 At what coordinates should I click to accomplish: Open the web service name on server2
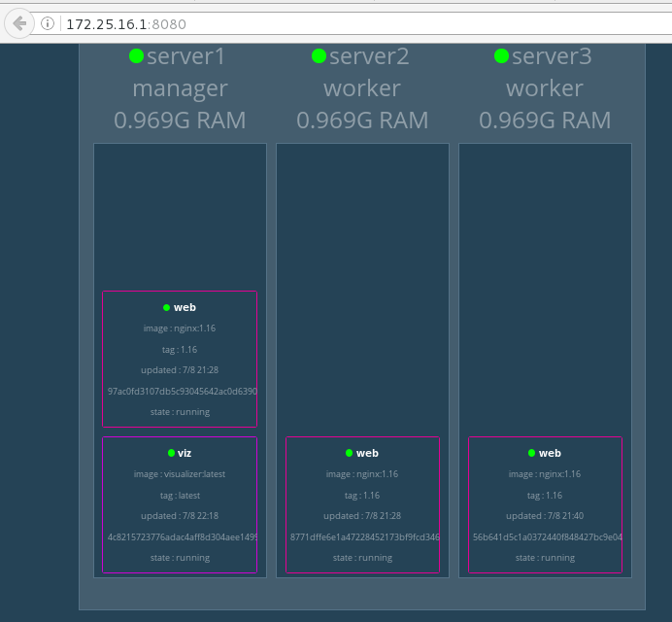367,454
